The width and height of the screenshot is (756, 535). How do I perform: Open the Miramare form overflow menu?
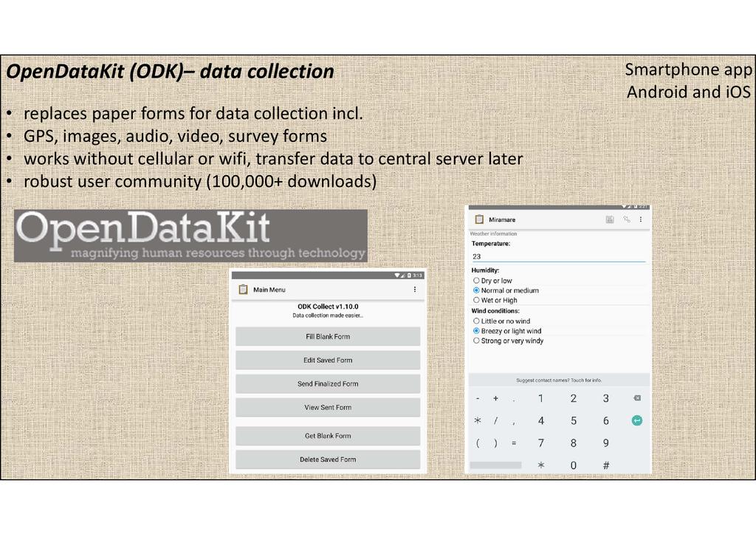click(x=641, y=219)
